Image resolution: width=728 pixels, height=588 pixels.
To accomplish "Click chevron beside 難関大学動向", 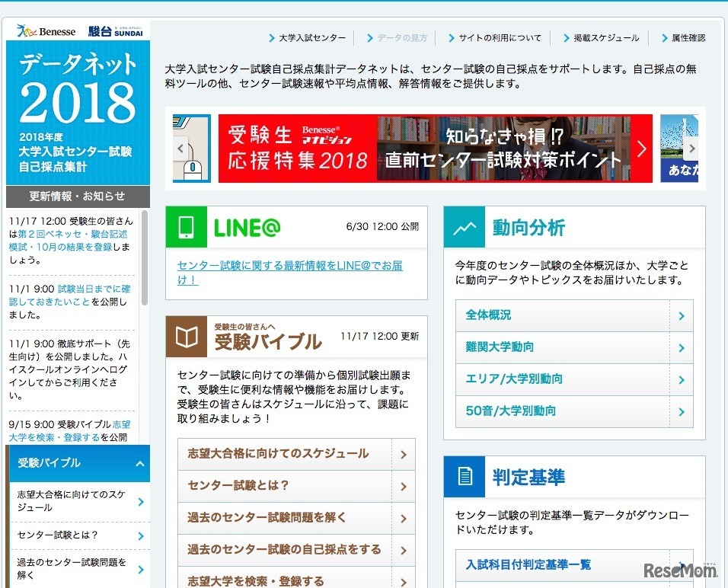I will pos(681,348).
